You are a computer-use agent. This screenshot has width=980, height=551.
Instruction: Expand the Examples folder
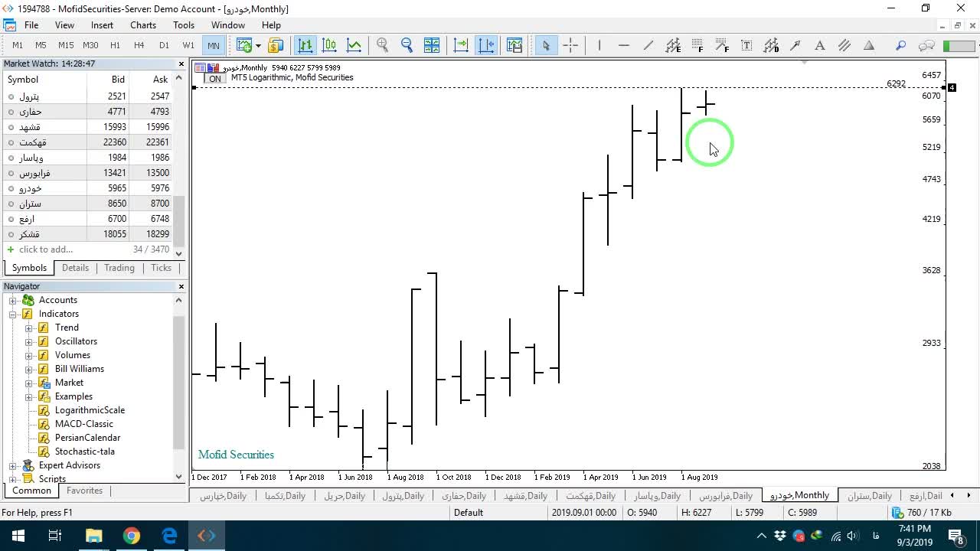click(x=29, y=396)
